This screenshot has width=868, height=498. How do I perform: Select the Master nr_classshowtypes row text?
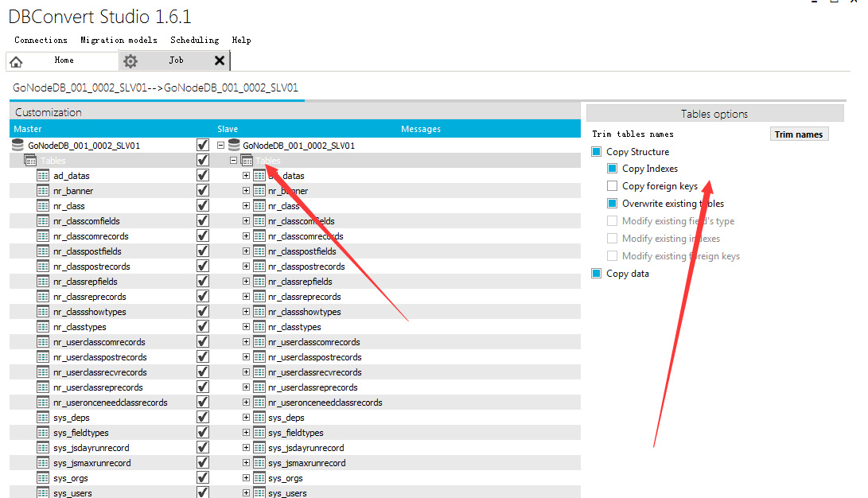tap(90, 312)
